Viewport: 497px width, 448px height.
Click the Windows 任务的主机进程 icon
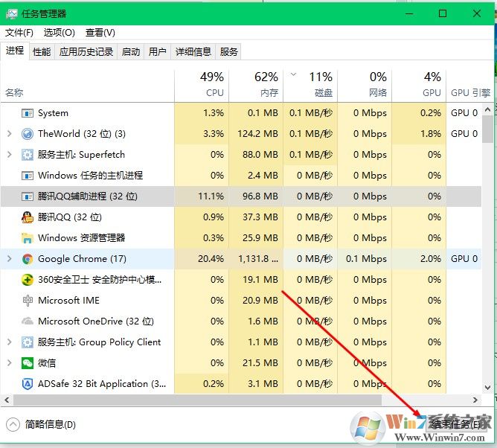(x=28, y=176)
